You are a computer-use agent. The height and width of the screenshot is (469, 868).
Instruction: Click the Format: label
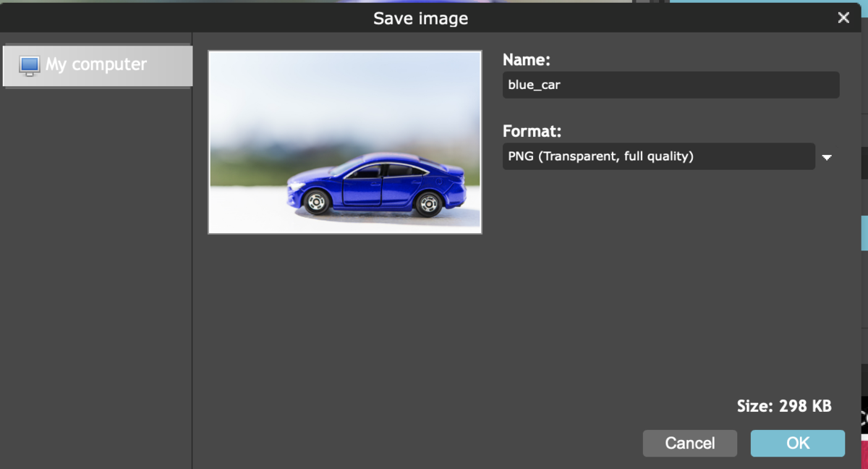click(x=532, y=132)
